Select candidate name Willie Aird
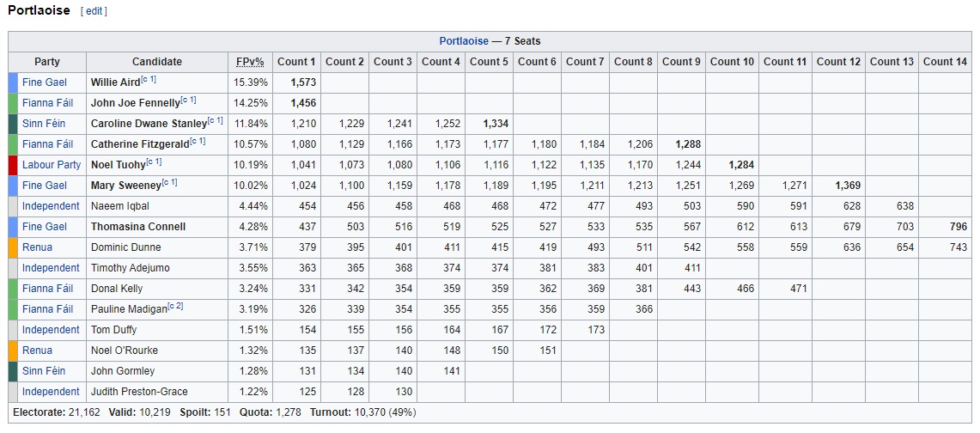 (x=116, y=82)
